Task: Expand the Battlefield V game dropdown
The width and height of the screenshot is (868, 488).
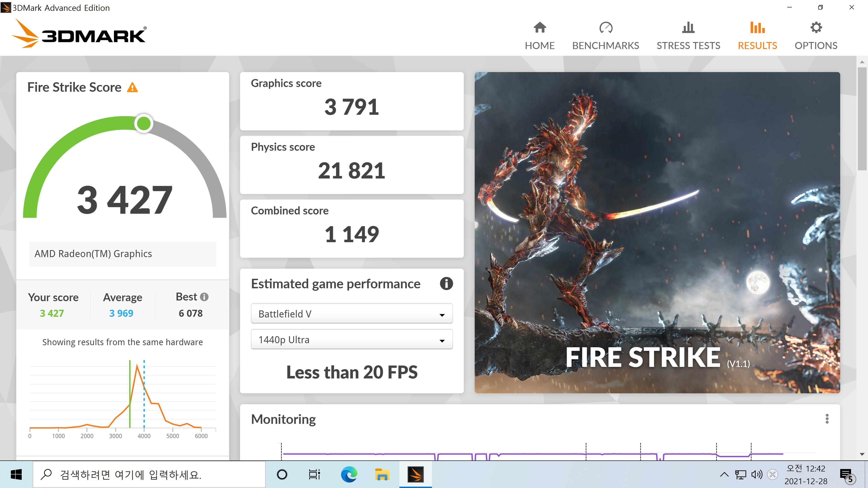Action: tap(351, 314)
